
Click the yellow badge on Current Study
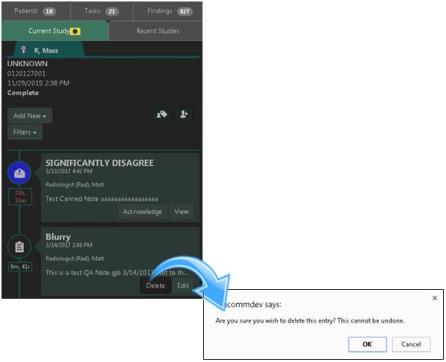click(76, 31)
